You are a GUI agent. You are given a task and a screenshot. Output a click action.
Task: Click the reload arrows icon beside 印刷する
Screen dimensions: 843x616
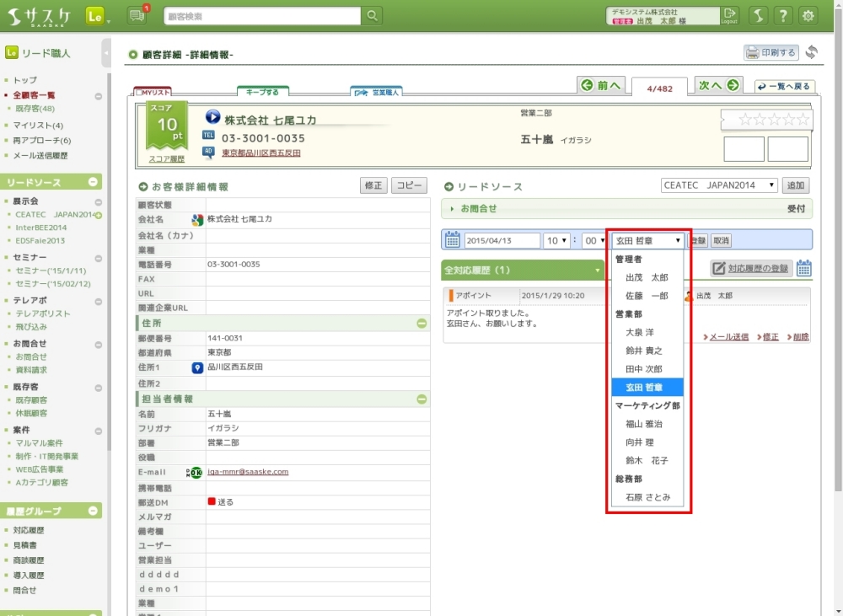coord(811,52)
